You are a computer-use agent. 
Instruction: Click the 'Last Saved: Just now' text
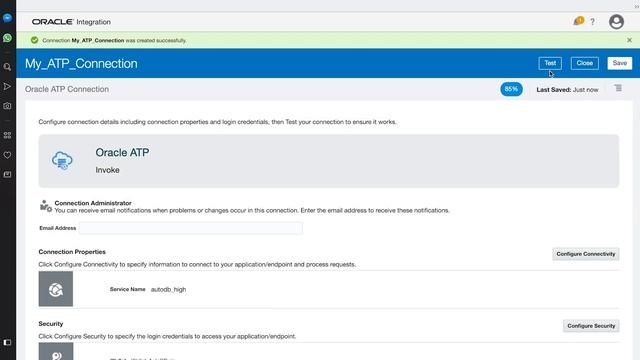567,89
